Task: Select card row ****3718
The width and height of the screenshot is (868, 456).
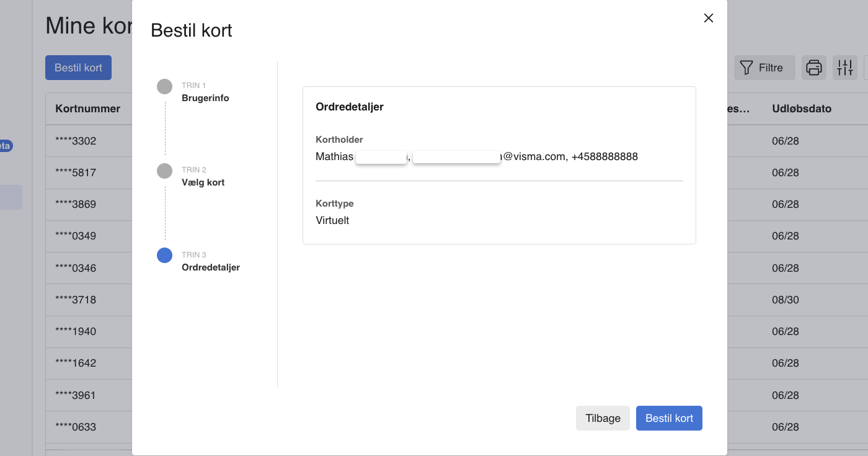Action: coord(76,300)
